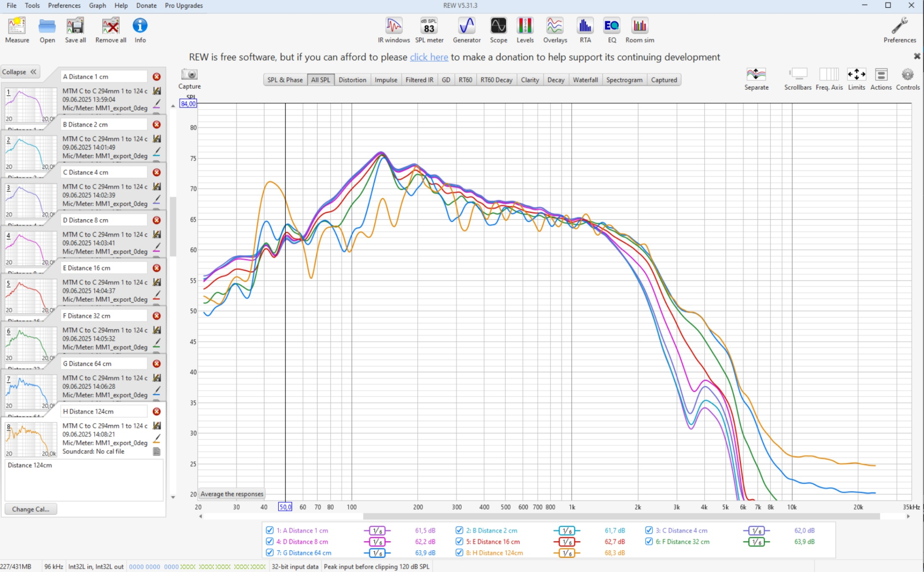Open the Tools menu

click(32, 5)
